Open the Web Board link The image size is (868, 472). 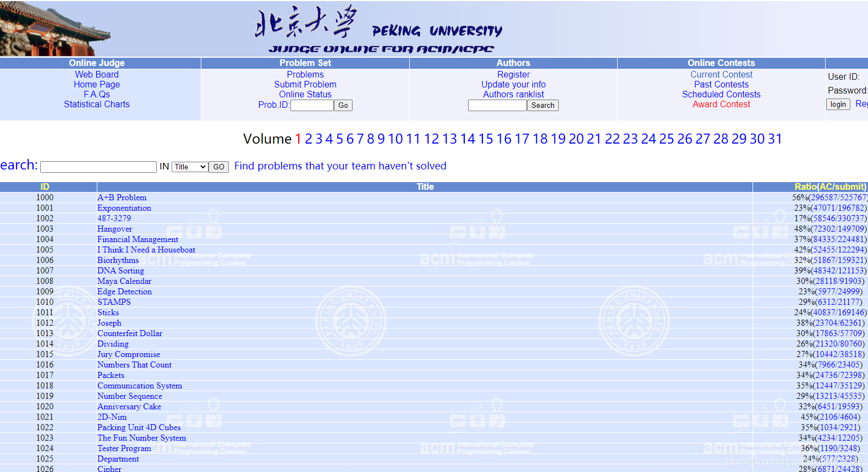[97, 74]
